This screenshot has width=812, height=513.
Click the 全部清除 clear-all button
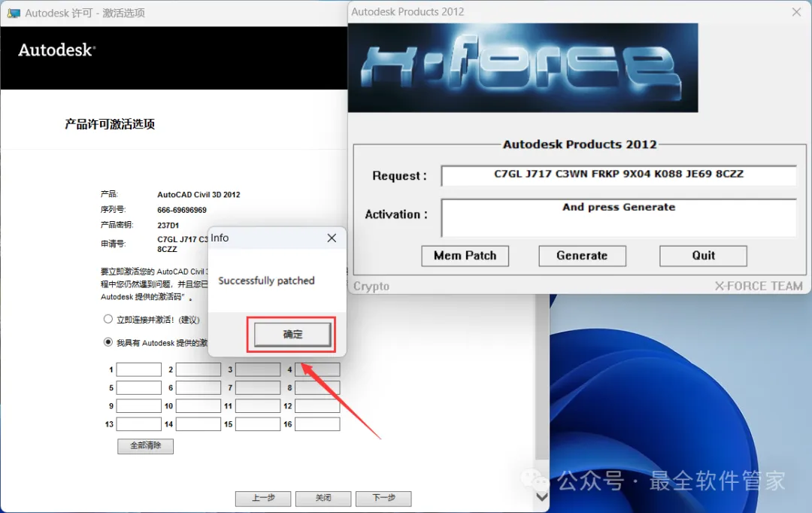146,445
